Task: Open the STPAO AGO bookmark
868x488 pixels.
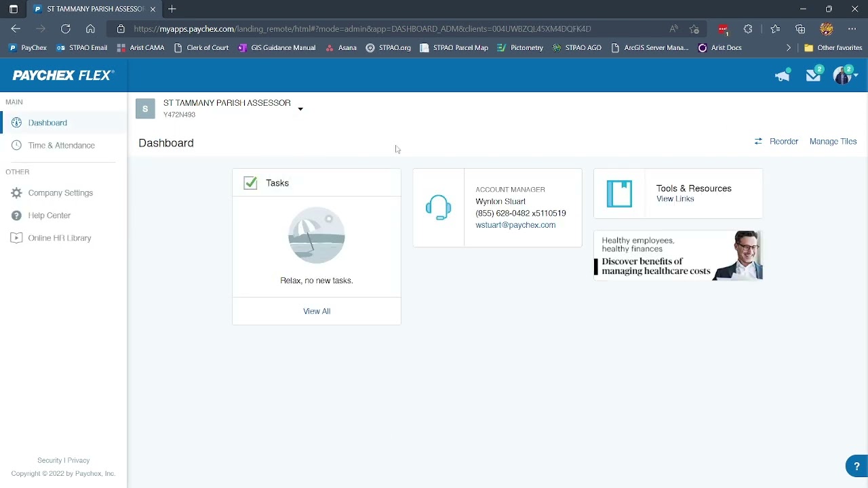Action: click(x=577, y=47)
